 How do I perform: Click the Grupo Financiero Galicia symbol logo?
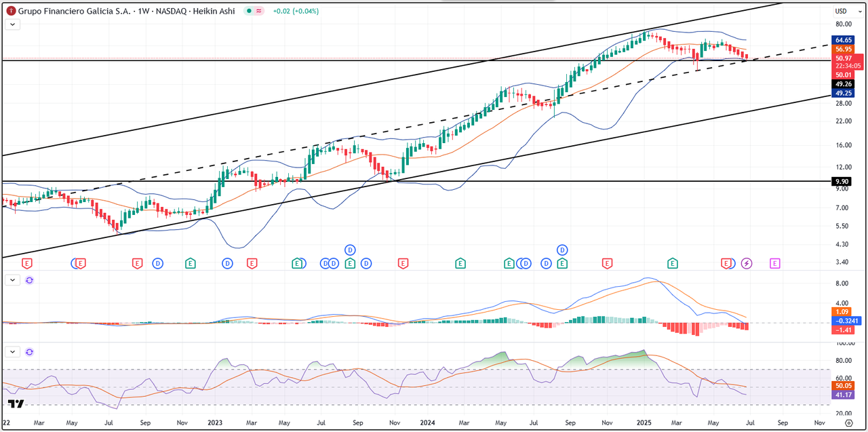pos(11,11)
